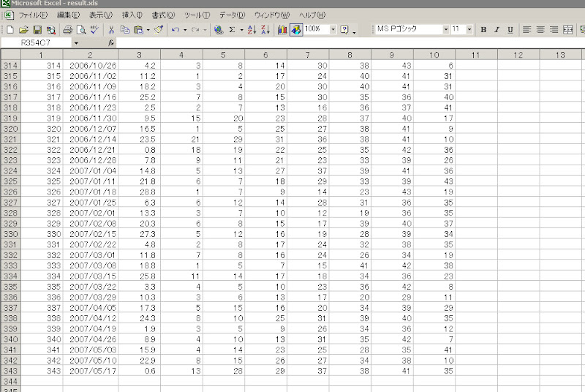Toggle bold formatting

[x=483, y=30]
